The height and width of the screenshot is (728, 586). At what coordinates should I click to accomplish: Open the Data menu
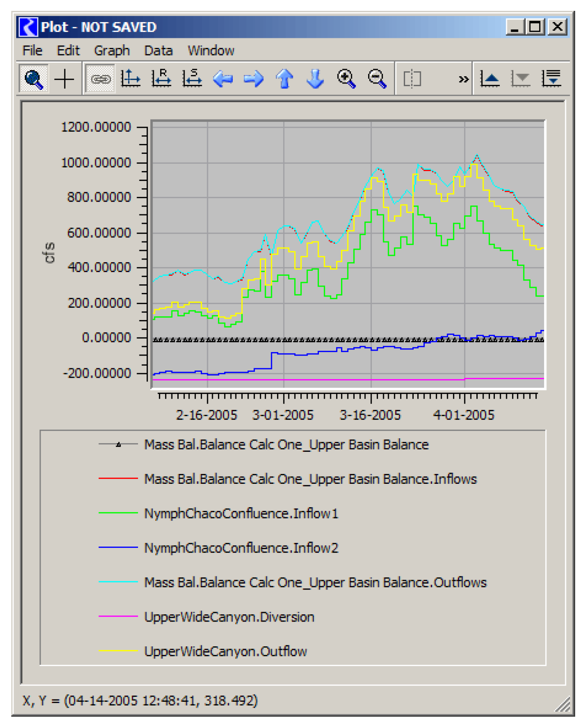tap(158, 51)
